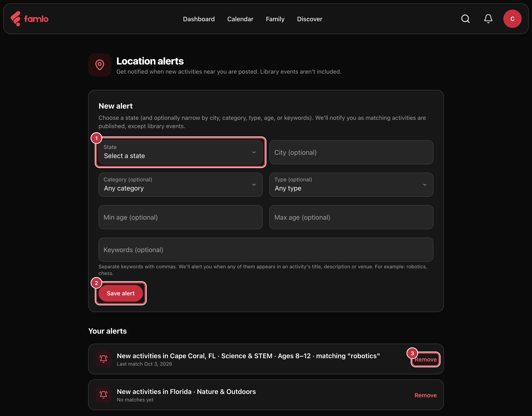Select the Florida Nature & Outdoors alert title
532x416 pixels.
tap(186, 391)
